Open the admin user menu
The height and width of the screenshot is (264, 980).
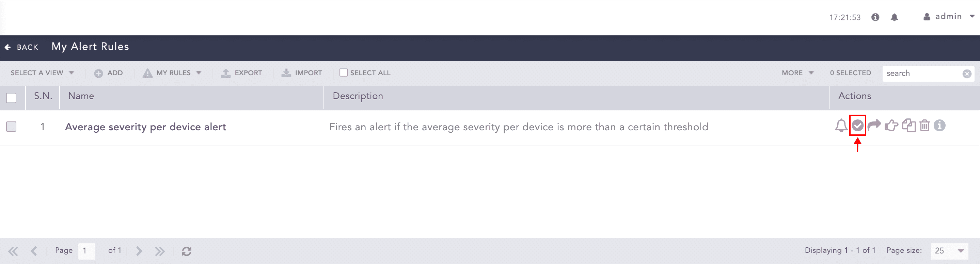[x=949, y=17]
